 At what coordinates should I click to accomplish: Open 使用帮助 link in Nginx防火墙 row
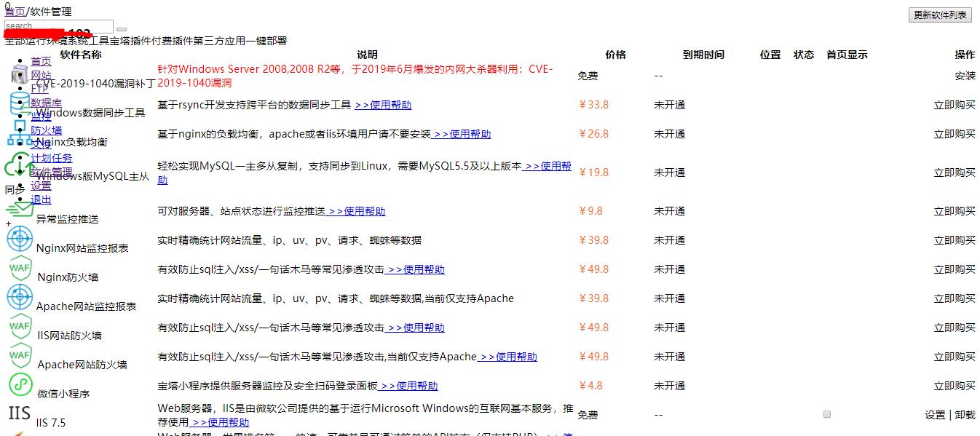[416, 269]
